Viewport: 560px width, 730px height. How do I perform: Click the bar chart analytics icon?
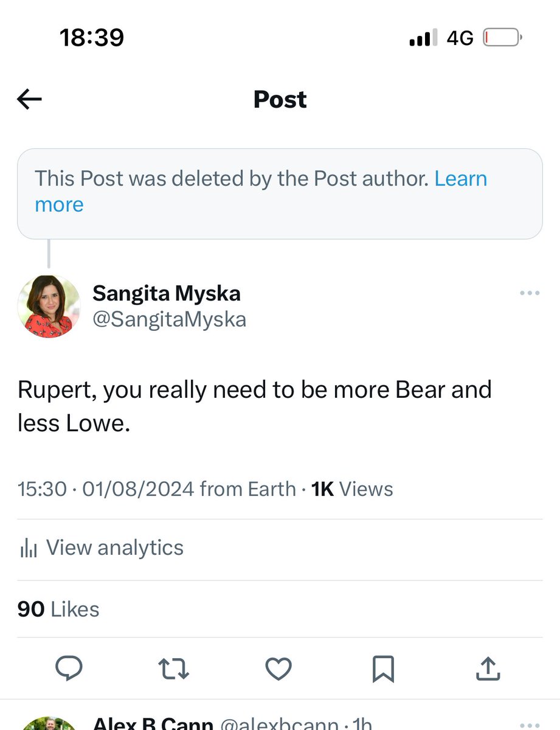tap(29, 547)
